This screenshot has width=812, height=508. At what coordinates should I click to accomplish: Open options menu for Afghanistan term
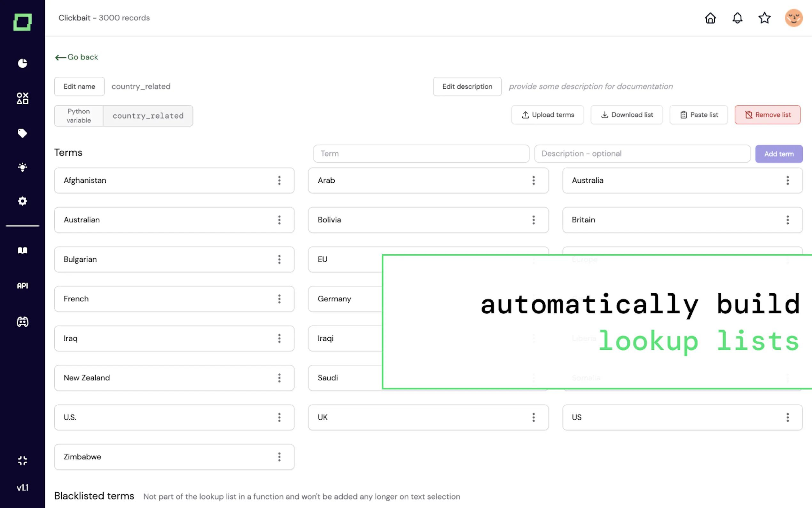(x=279, y=180)
